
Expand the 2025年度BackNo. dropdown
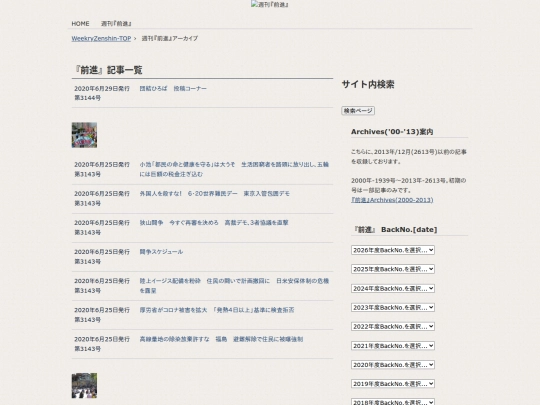click(393, 269)
